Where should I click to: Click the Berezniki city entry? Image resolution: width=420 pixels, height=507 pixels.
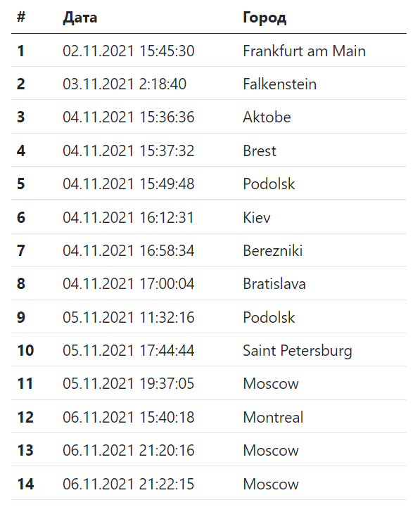pyautogui.click(x=273, y=251)
